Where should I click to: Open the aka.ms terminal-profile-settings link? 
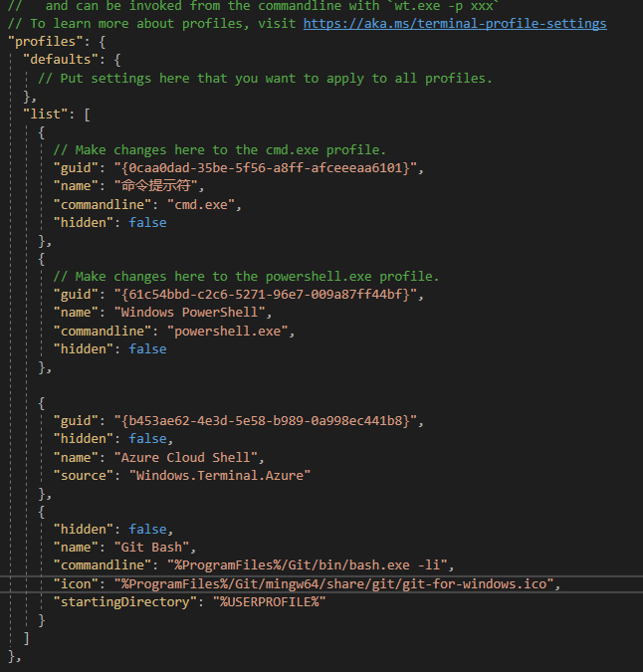tap(455, 23)
